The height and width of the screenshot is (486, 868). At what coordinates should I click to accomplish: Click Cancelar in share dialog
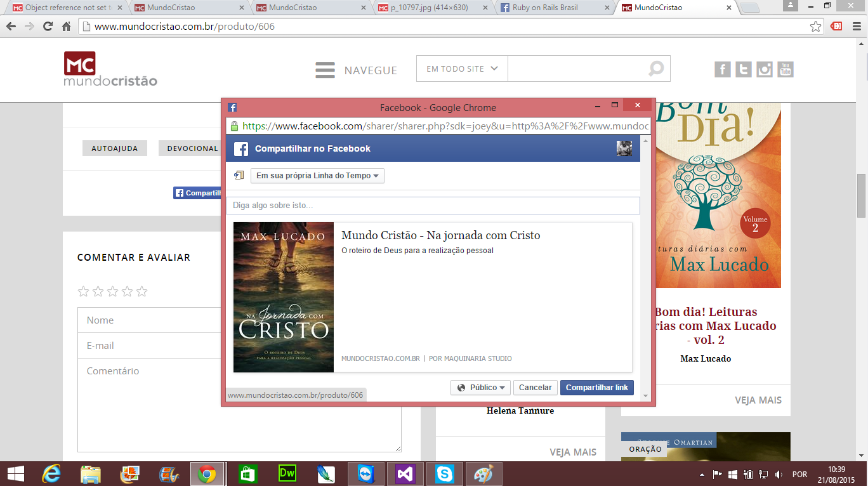[x=536, y=388]
